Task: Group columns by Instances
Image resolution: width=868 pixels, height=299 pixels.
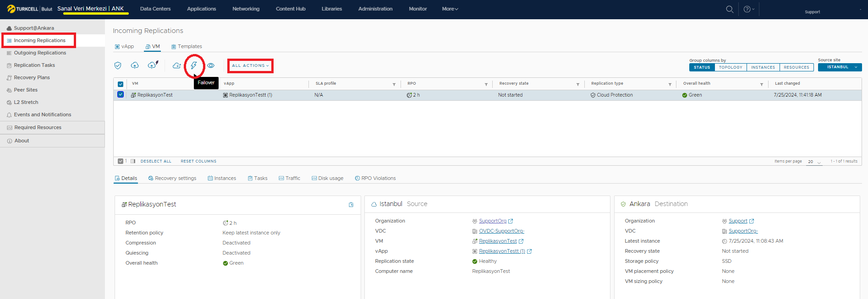Action: (x=763, y=67)
